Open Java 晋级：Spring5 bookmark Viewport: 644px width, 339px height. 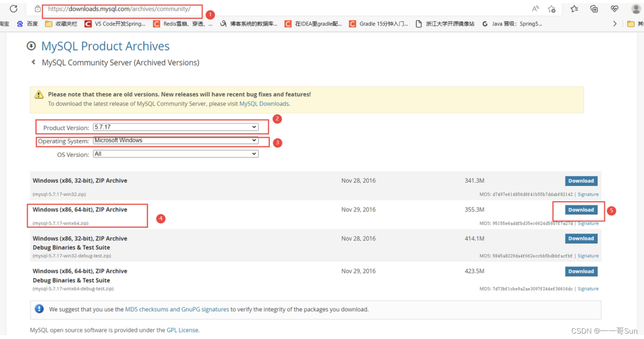point(512,24)
